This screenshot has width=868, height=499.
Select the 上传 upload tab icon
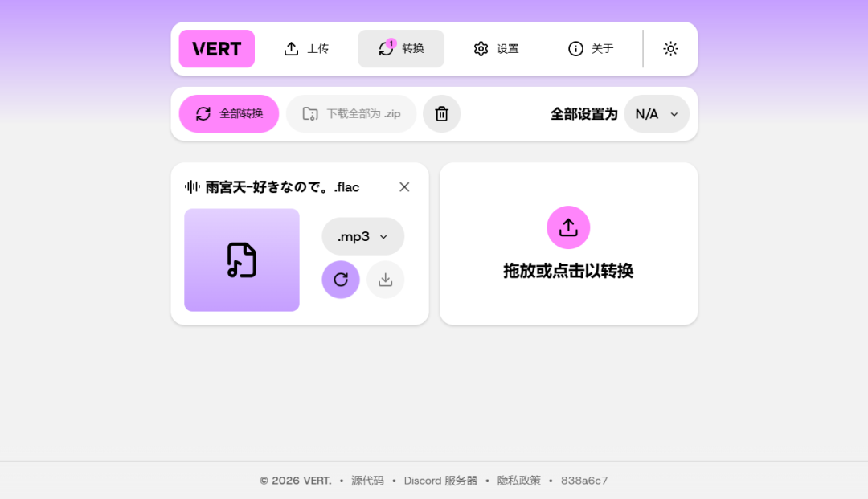(x=292, y=48)
